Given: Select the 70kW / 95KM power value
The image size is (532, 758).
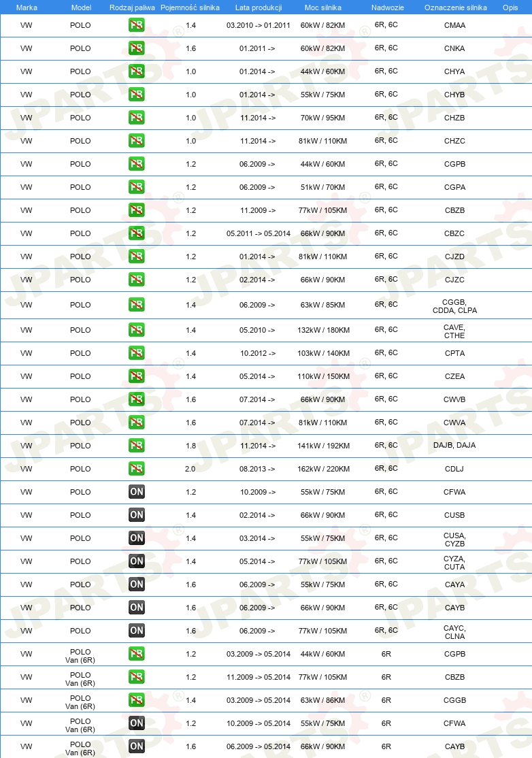Looking at the screenshot, I should click(x=322, y=118).
